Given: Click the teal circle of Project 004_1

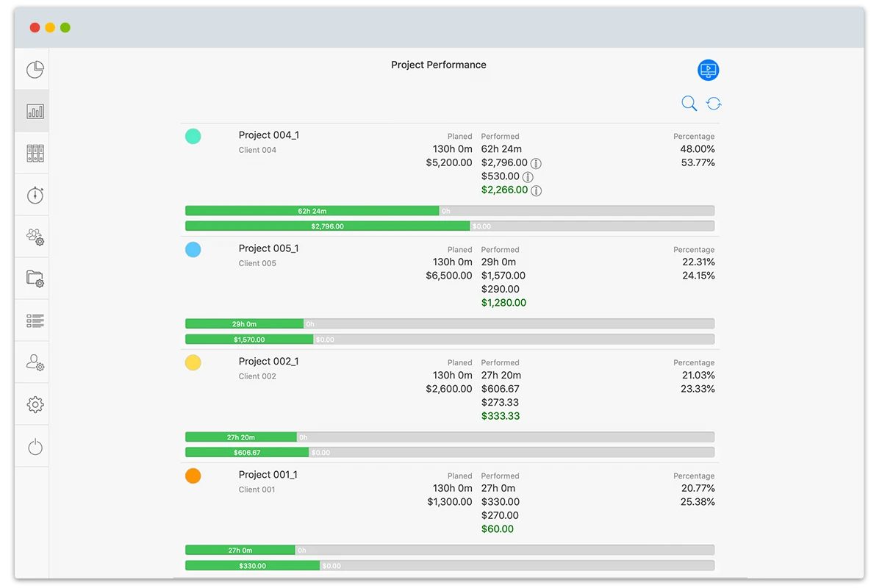Looking at the screenshot, I should [193, 136].
